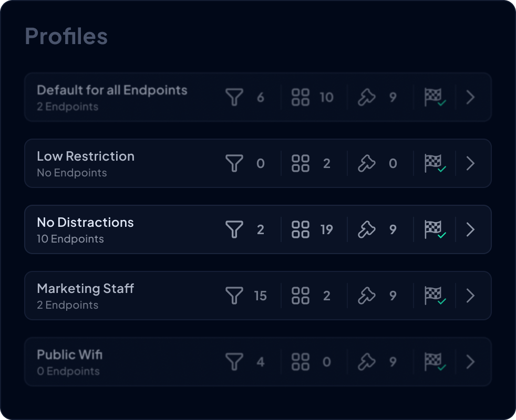The image size is (516, 420).
Task: Open Low Restriction via its right chevron
Action: point(471,163)
